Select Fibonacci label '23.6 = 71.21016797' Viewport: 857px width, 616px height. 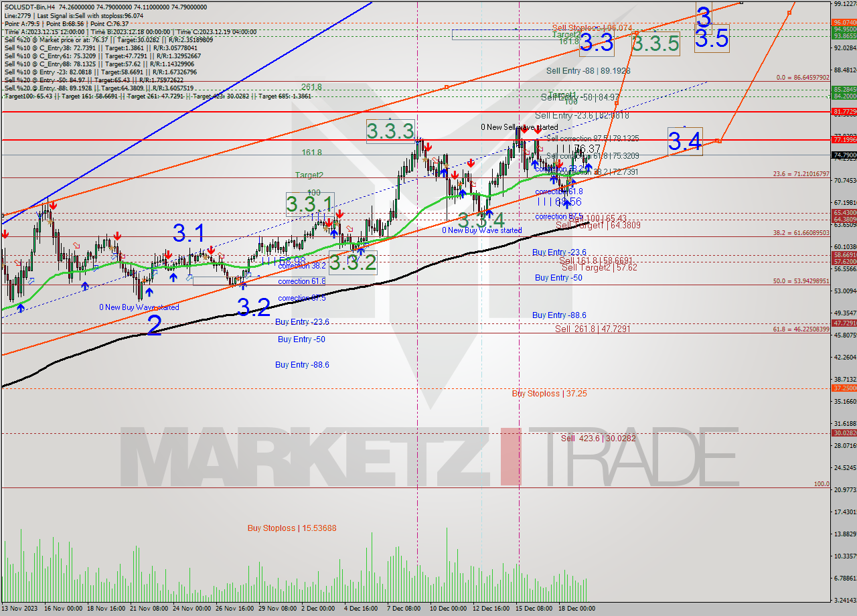[x=801, y=173]
